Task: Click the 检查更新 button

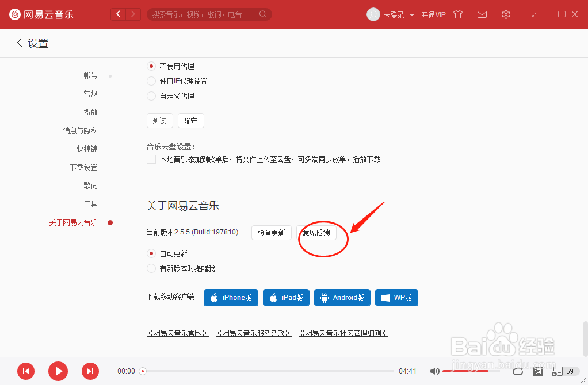Action: pyautogui.click(x=272, y=233)
